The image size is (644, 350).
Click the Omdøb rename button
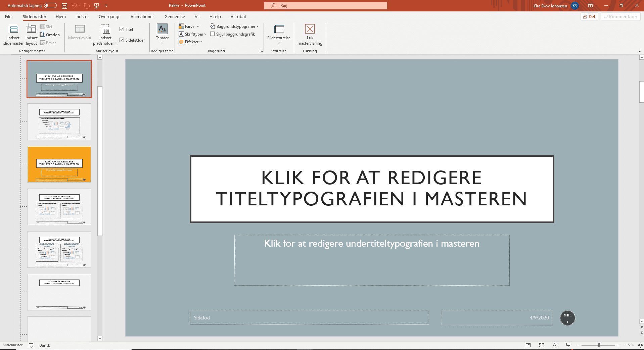50,35
